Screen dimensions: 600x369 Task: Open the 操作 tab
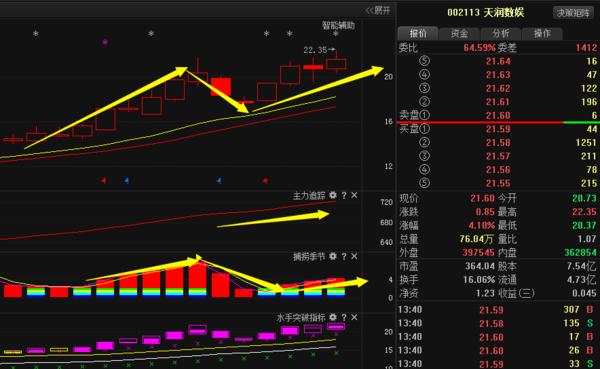542,34
